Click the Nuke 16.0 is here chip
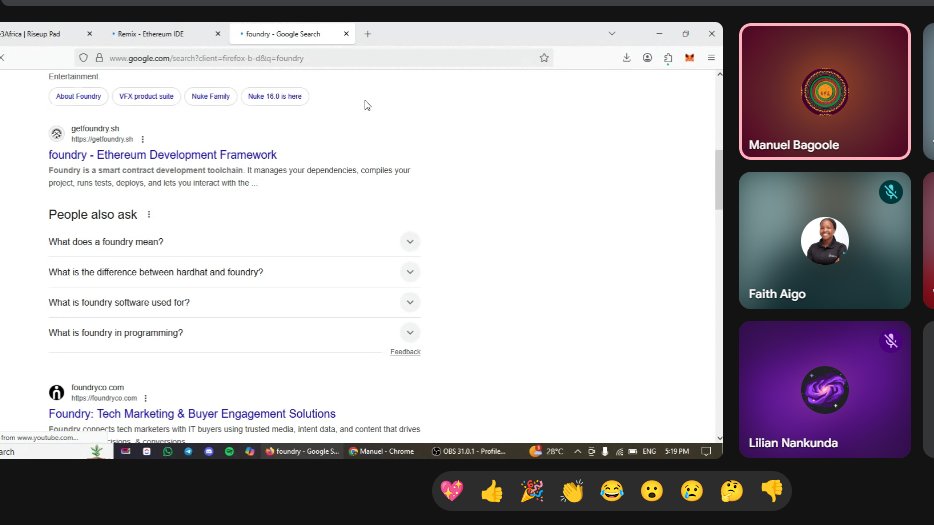The width and height of the screenshot is (934, 525). tap(275, 97)
